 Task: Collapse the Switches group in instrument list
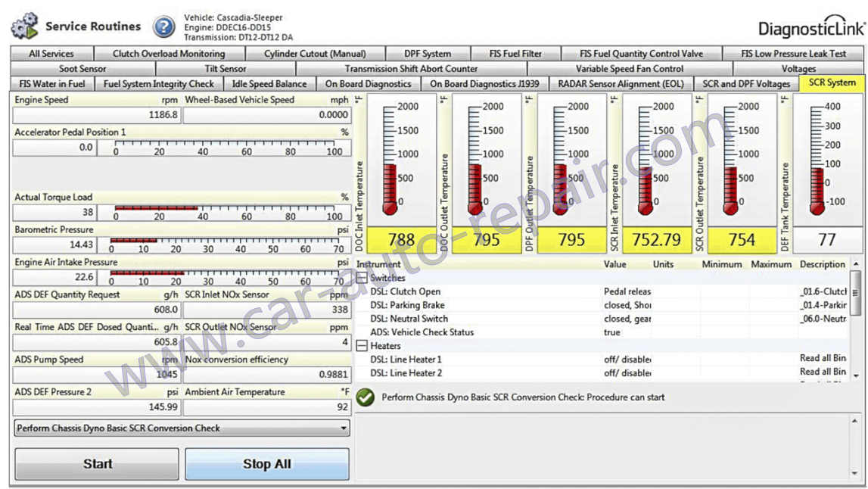pyautogui.click(x=362, y=278)
